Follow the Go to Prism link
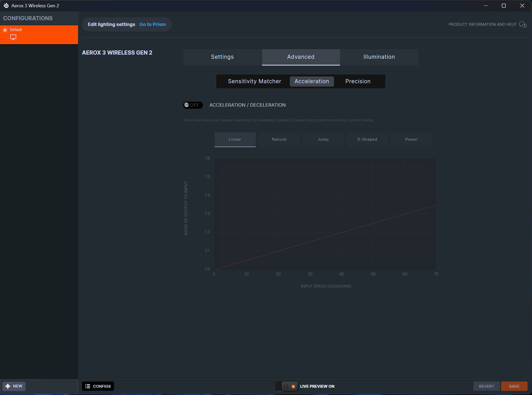Image resolution: width=532 pixels, height=395 pixels. (152, 24)
